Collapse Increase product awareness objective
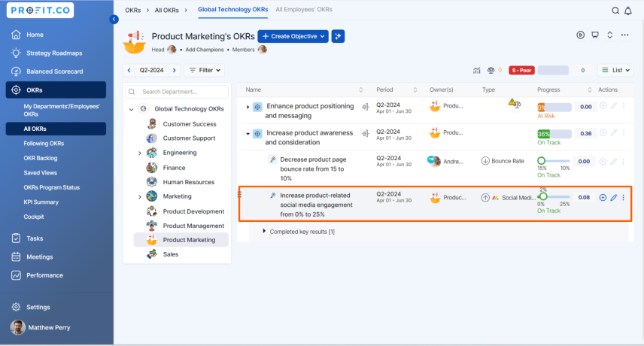Screen dimensions: 644x346 coord(248,134)
